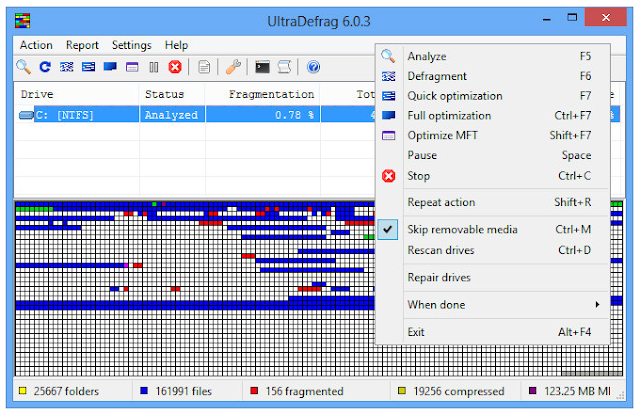Close the UltraDefrag window
This screenshot has height=415, width=640.
[606, 18]
